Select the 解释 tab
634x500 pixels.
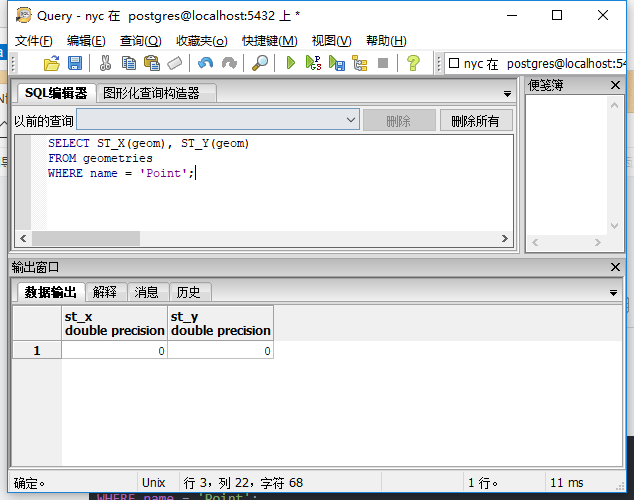tap(105, 292)
